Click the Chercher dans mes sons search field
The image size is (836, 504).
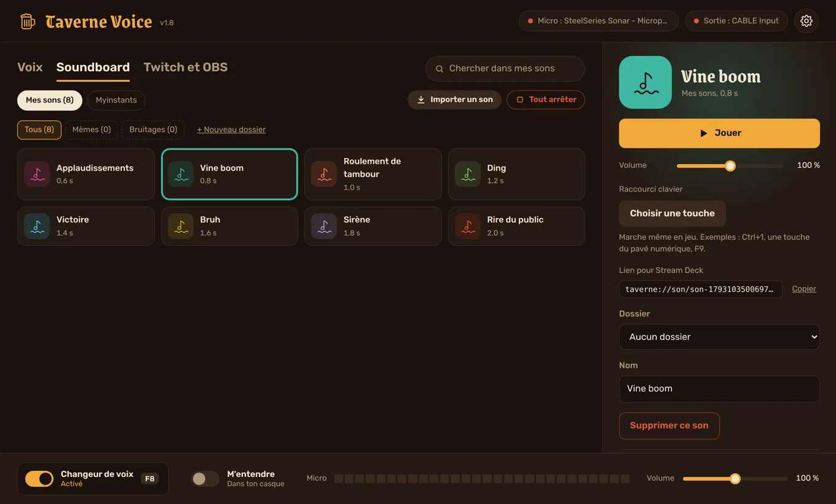click(505, 69)
